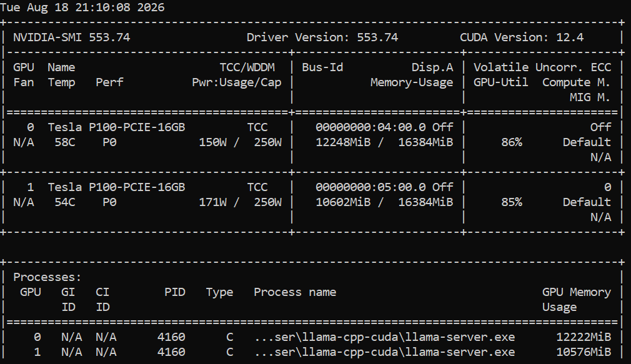Image resolution: width=631 pixels, height=364 pixels.
Task: Click the 'Perf' column header
Action: click(x=109, y=82)
